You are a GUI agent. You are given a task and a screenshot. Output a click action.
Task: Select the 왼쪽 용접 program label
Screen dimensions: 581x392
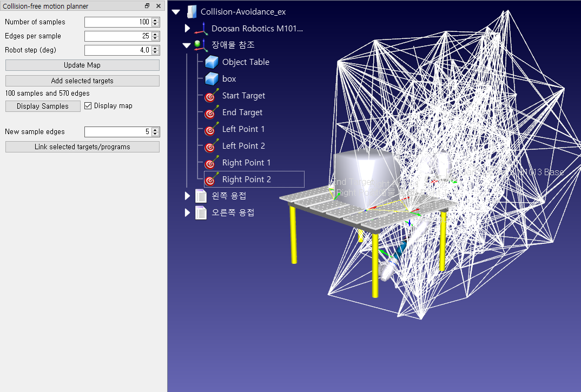pyautogui.click(x=229, y=196)
